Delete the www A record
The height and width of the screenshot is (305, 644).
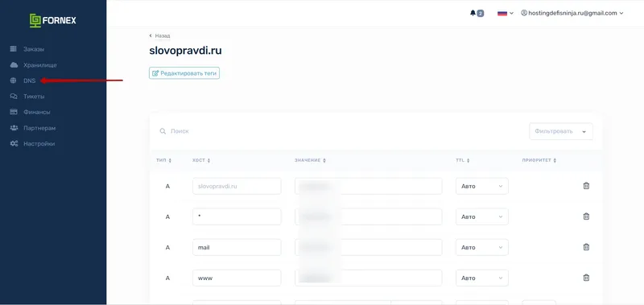tap(586, 278)
